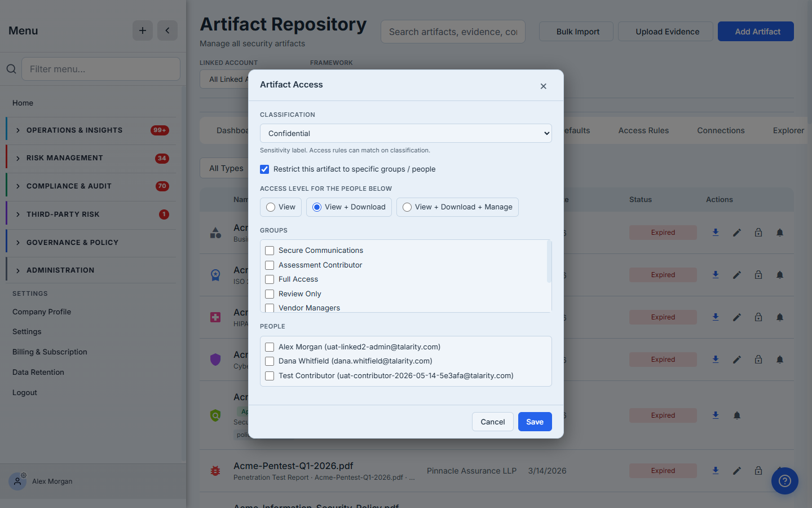Open access lock for first row
Image resolution: width=812 pixels, height=508 pixels.
(x=758, y=233)
